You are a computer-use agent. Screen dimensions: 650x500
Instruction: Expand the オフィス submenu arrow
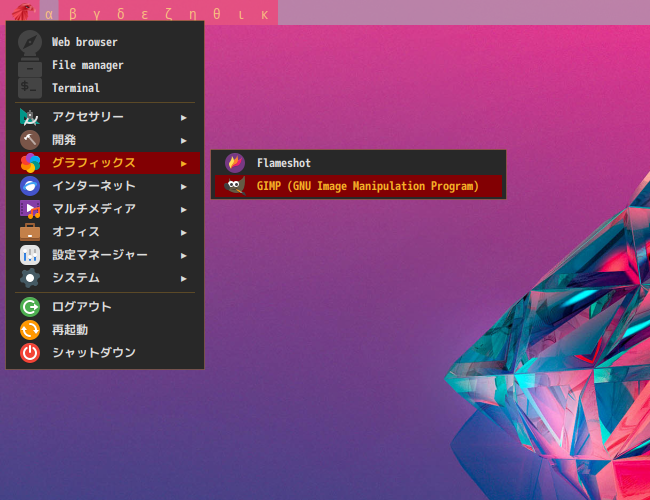[x=184, y=233]
